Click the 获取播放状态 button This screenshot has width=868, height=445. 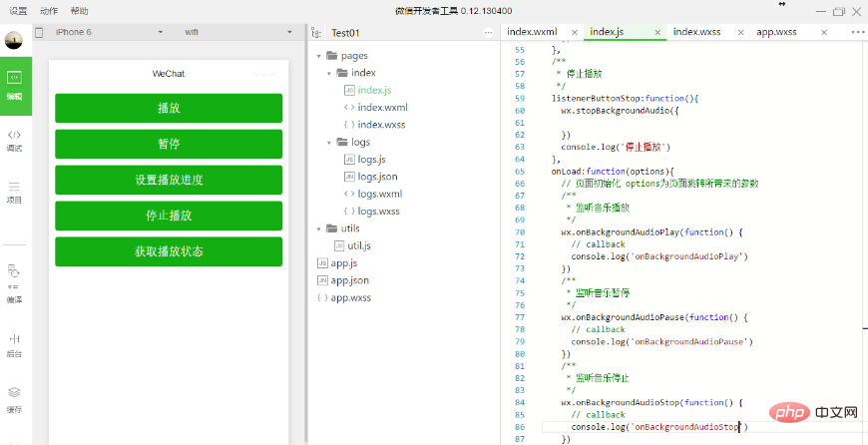[169, 251]
